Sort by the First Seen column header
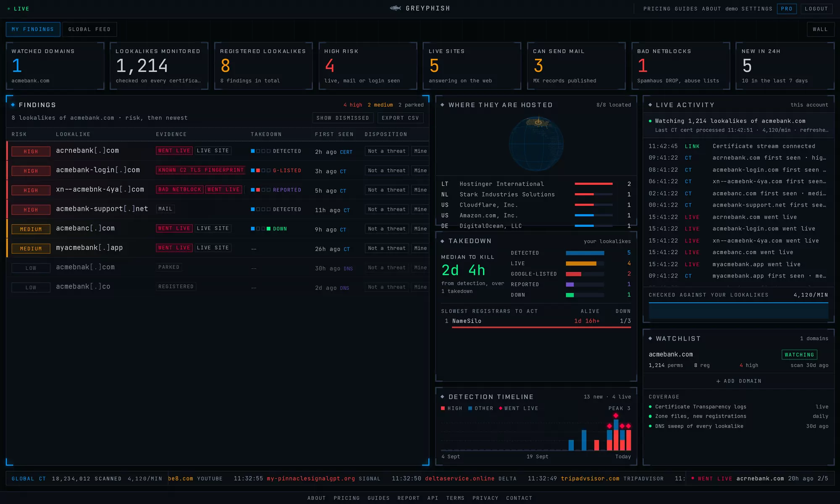The height and width of the screenshot is (504, 840). click(x=334, y=134)
